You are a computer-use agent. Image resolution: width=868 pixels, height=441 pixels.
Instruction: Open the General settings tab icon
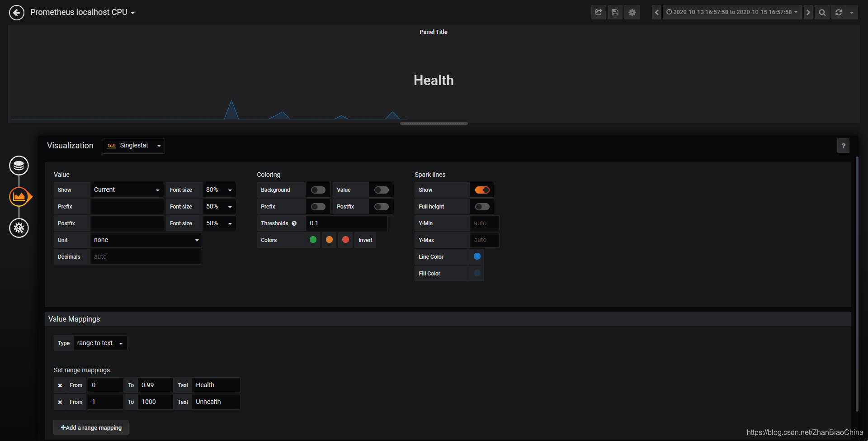tap(19, 228)
